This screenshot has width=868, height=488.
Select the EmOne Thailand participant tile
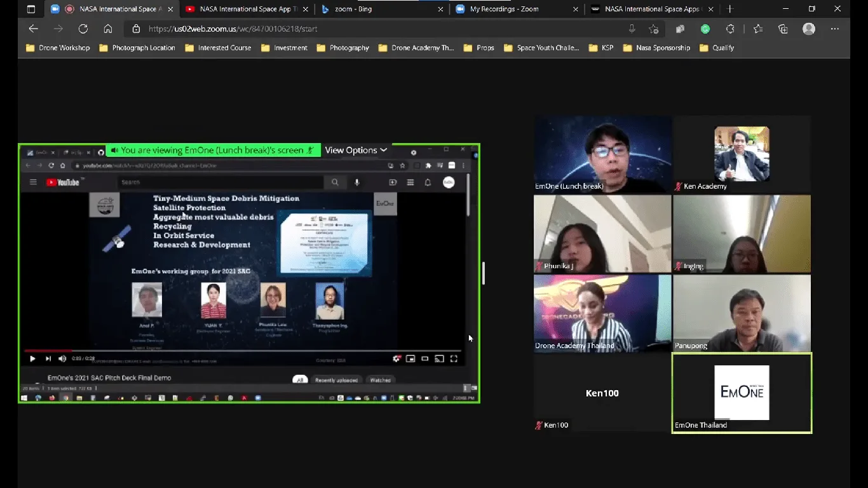(x=742, y=393)
